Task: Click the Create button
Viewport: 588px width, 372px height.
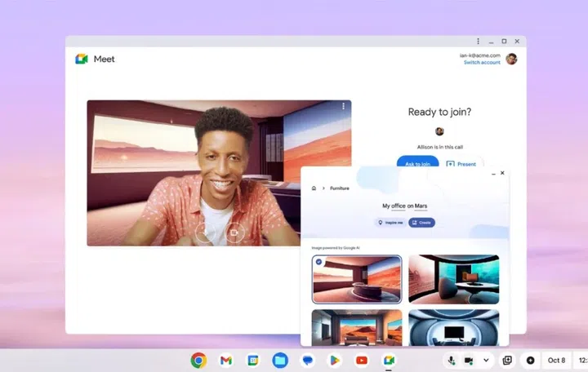Action: point(421,223)
